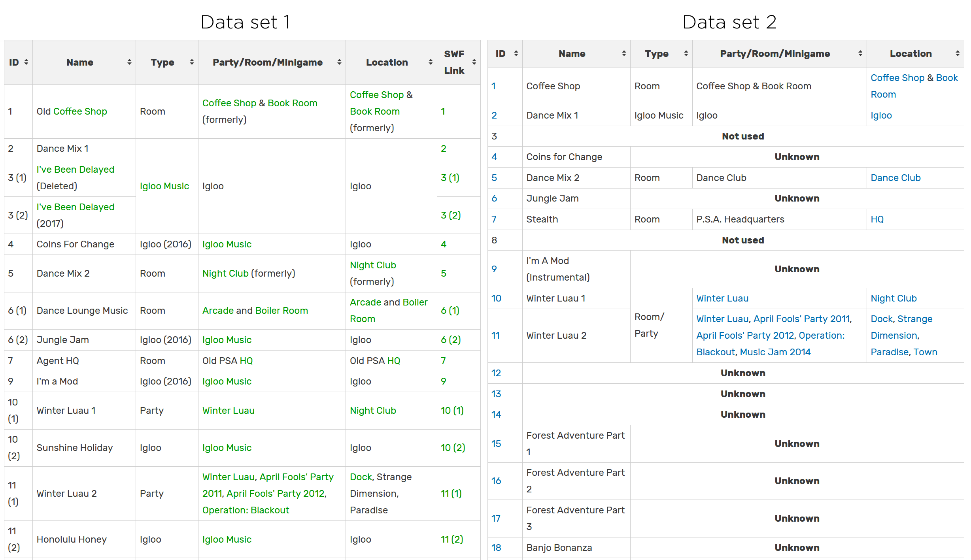971x560 pixels.
Task: Open SWF link 11 (2)
Action: coord(452,539)
